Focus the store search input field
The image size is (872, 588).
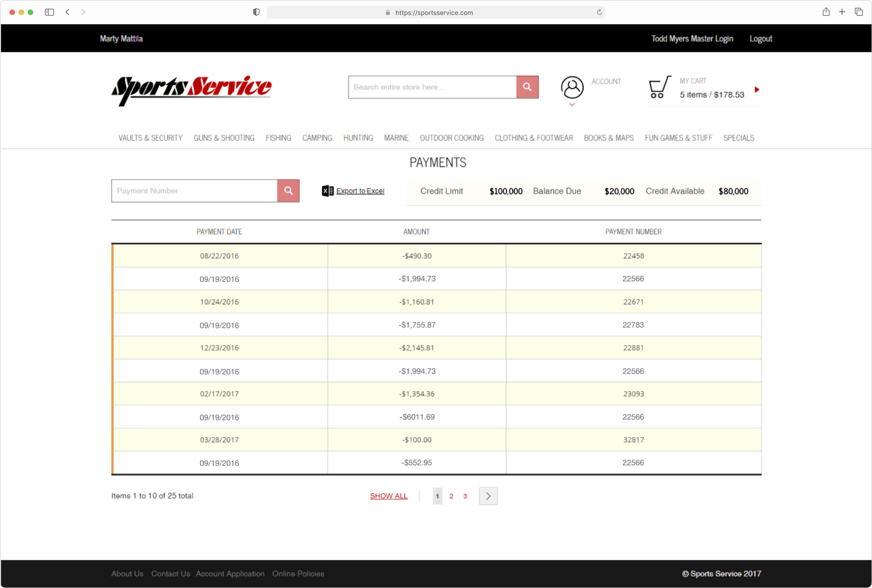pos(432,87)
